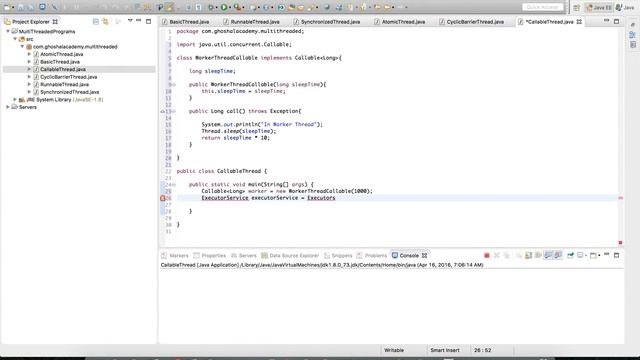This screenshot has width=640, height=360.
Task: Click the Quick Access search field
Action: pos(542,7)
